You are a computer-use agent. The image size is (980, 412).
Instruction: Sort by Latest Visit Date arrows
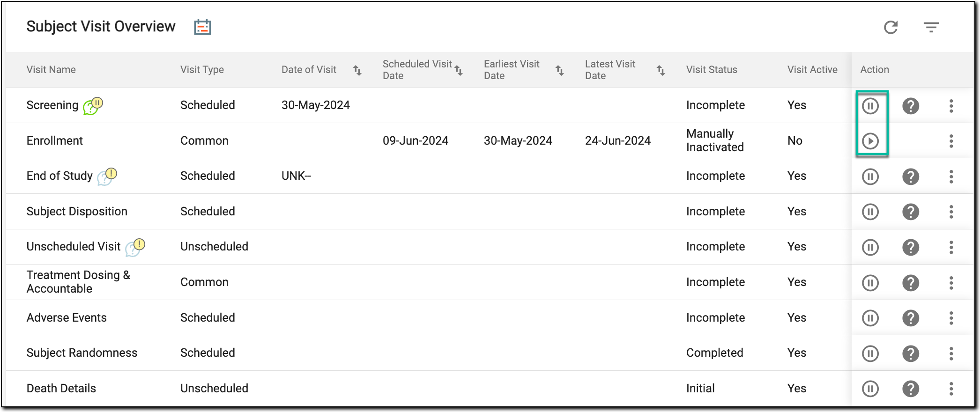661,70
